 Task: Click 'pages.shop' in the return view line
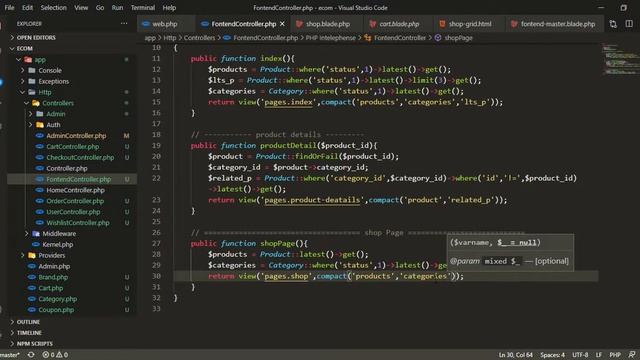(286, 276)
